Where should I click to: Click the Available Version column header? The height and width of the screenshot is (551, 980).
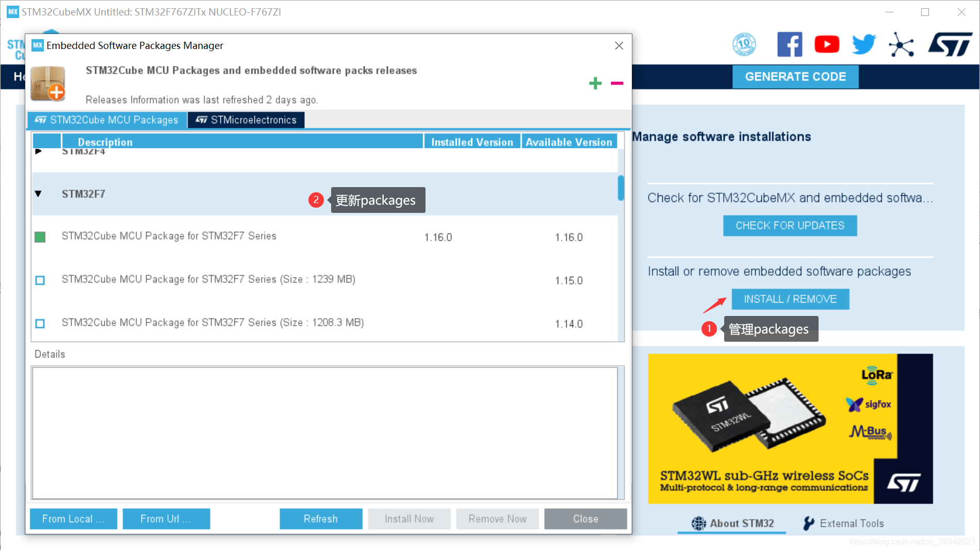click(569, 142)
